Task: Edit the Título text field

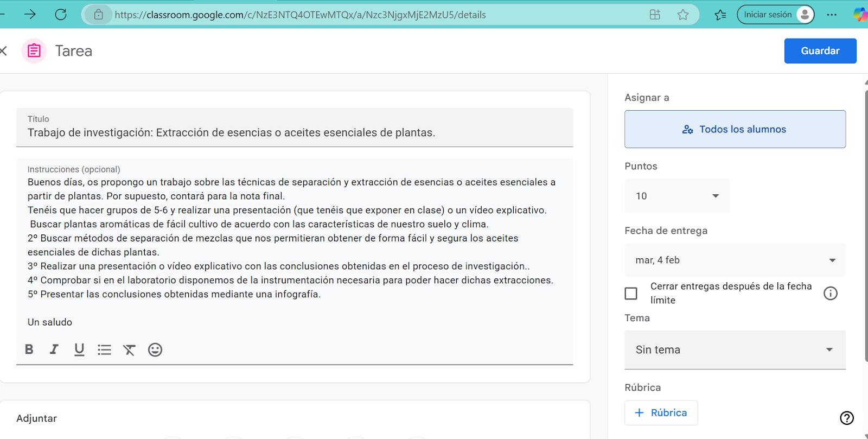Action: click(295, 128)
